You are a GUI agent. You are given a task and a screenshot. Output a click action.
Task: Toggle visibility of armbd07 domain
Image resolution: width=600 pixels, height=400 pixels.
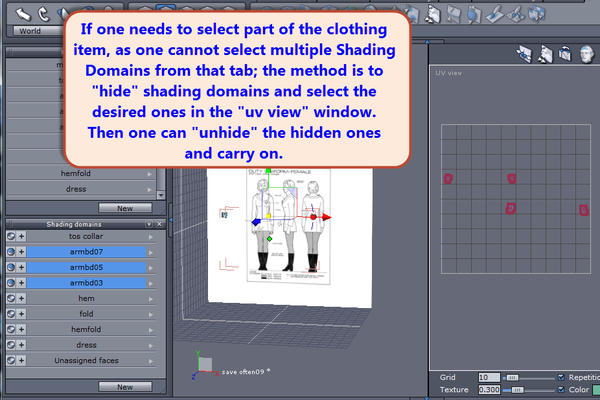click(x=11, y=252)
